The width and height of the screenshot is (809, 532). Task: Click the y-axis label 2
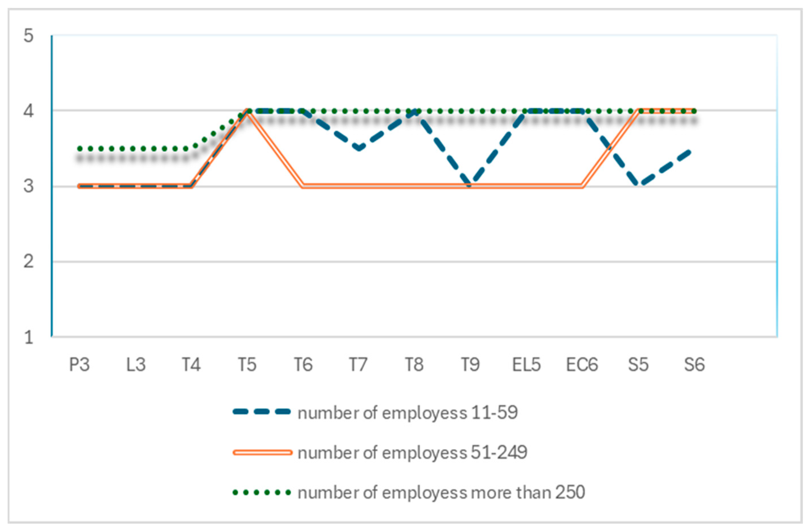coord(28,262)
